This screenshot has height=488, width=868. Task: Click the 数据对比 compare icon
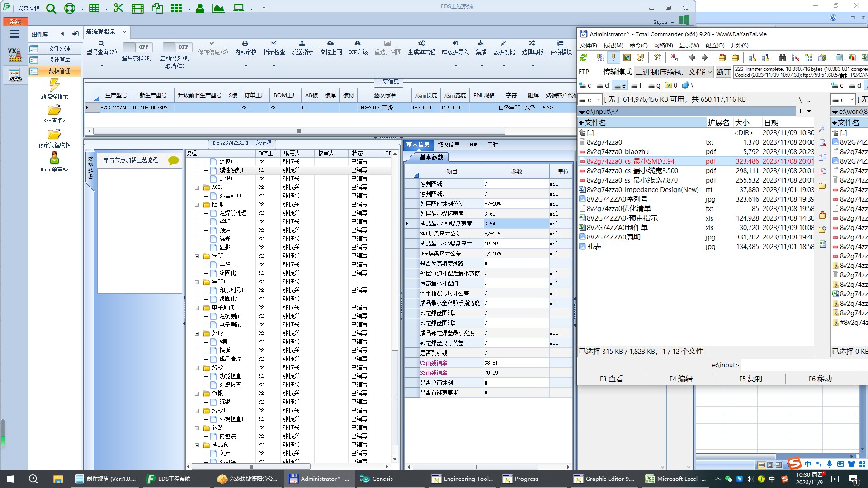[x=504, y=43]
